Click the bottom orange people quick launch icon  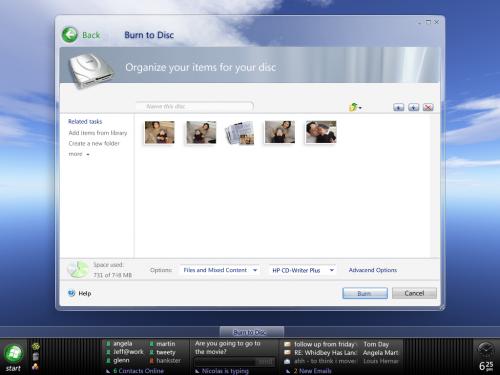[35, 366]
